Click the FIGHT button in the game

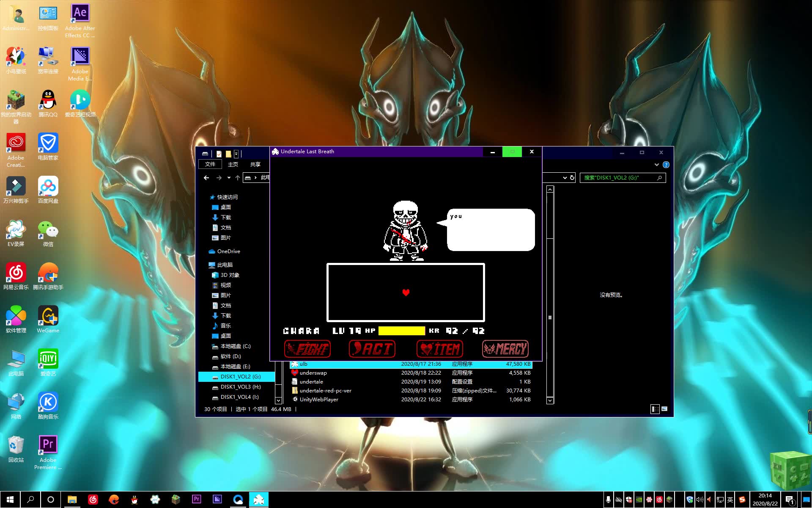pyautogui.click(x=307, y=349)
